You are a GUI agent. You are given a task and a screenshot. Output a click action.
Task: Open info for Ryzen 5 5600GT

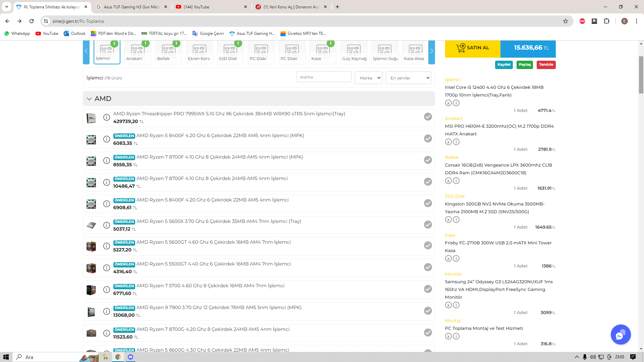point(106,246)
